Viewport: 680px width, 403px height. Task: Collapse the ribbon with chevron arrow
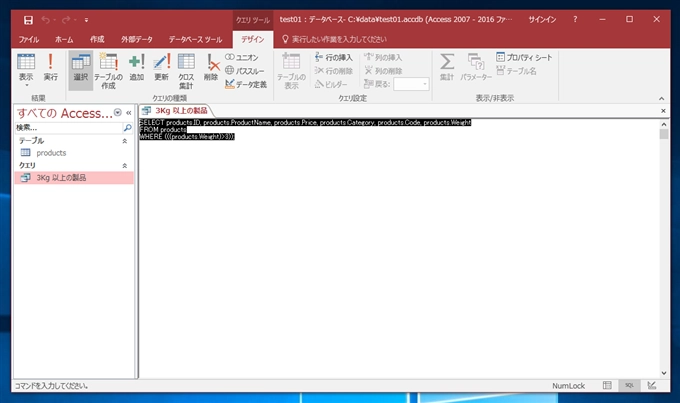pos(661,98)
